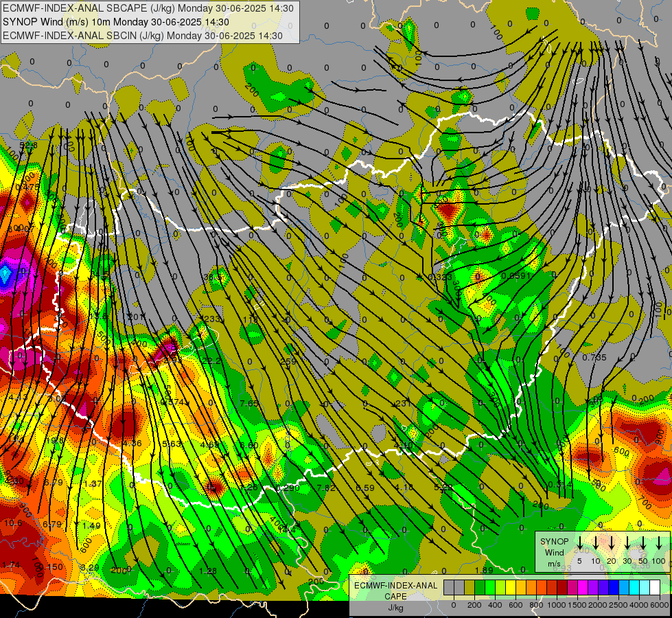Image resolution: width=672 pixels, height=618 pixels.
Task: Click the 1.37 grid value on the map
Action: click(93, 484)
